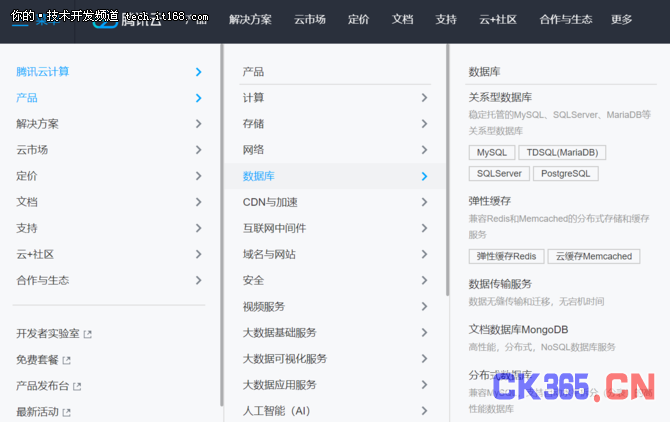Open external link icon beside 开发者实验室
670x422 pixels.
(x=88, y=334)
